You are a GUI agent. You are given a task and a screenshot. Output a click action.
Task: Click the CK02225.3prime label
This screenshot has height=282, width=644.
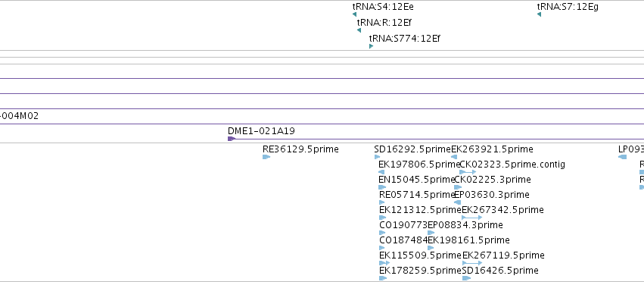pyautogui.click(x=493, y=180)
